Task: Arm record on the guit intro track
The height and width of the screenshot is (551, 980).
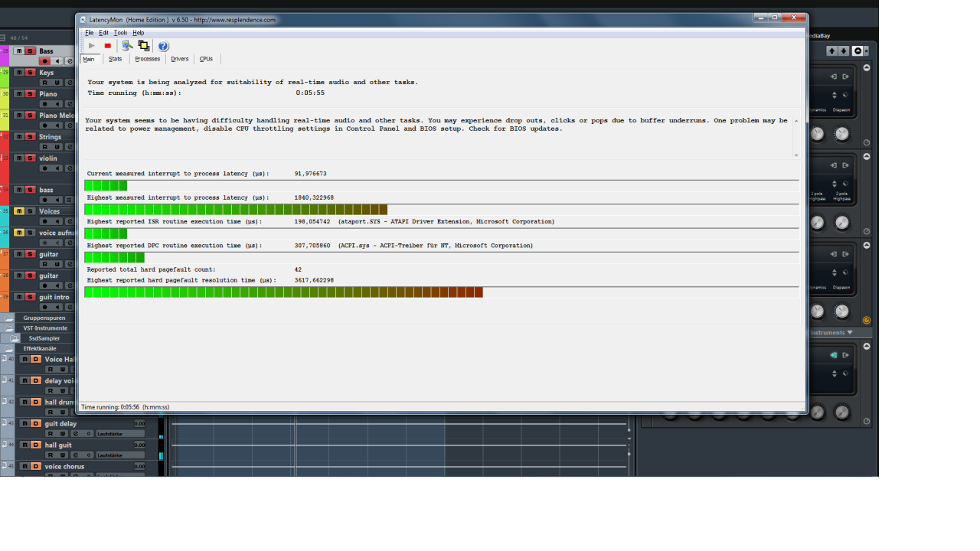Action: pyautogui.click(x=45, y=307)
